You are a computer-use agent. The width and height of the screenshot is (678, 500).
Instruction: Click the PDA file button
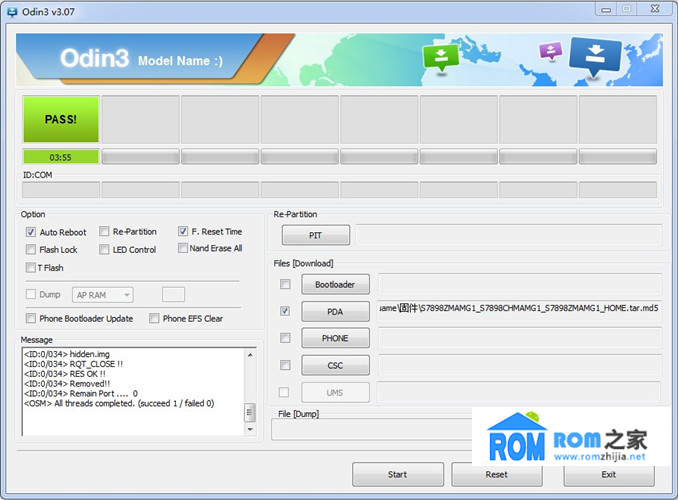click(336, 311)
